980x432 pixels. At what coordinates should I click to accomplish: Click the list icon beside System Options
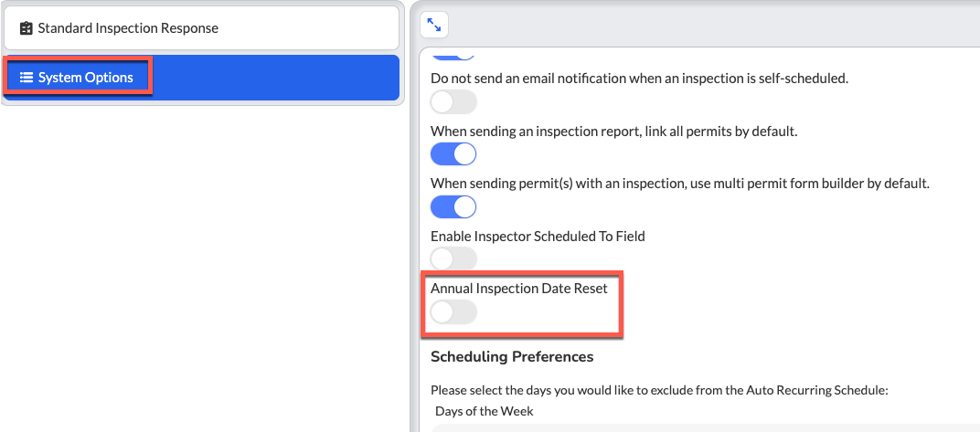[27, 78]
